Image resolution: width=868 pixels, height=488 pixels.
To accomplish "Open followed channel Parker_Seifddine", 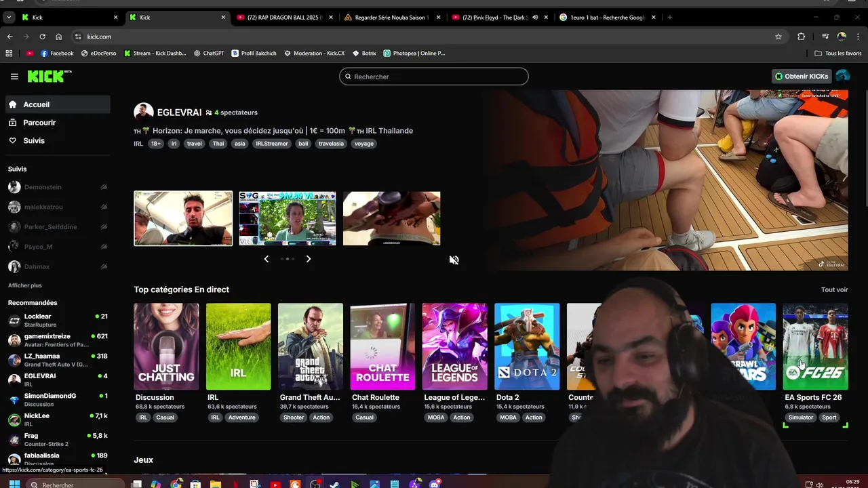I will tap(58, 227).
